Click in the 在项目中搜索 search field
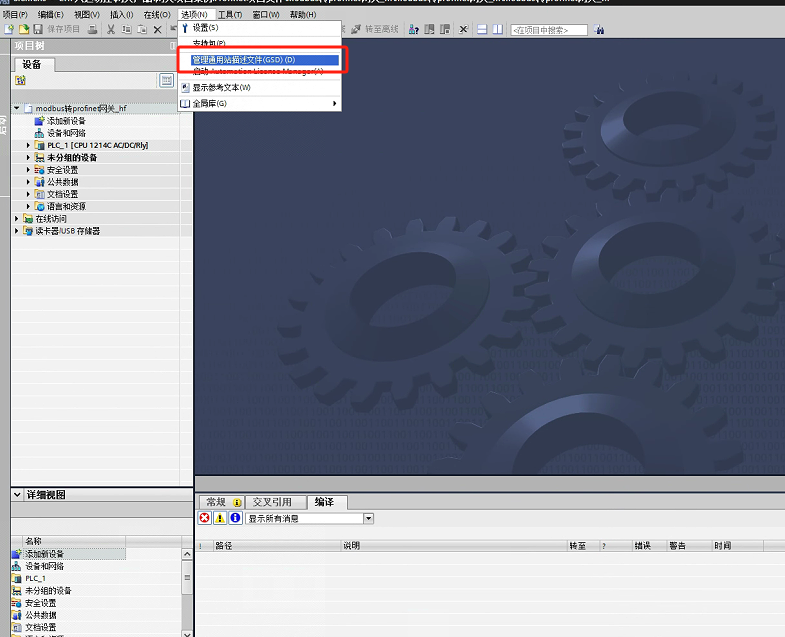The width and height of the screenshot is (785, 637). (x=548, y=30)
